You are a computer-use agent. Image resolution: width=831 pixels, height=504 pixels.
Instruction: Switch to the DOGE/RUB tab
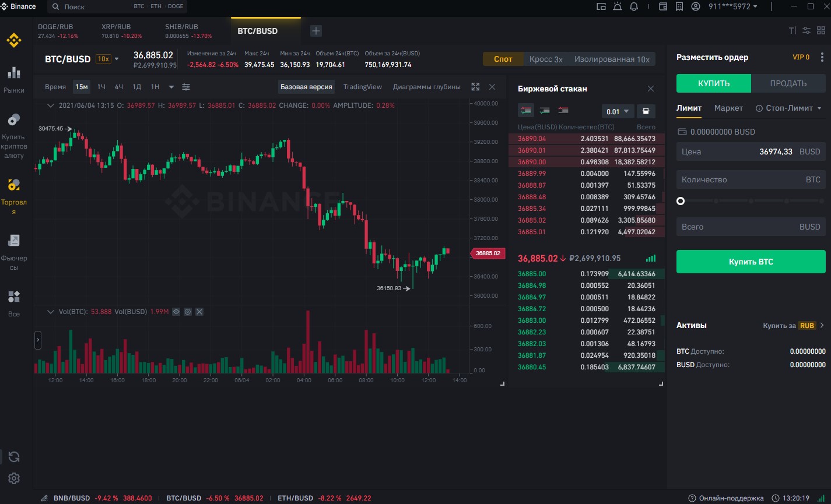tap(58, 31)
